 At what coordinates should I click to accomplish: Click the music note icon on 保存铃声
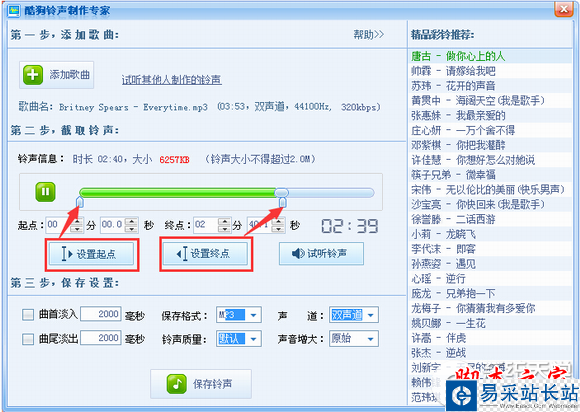point(177,384)
